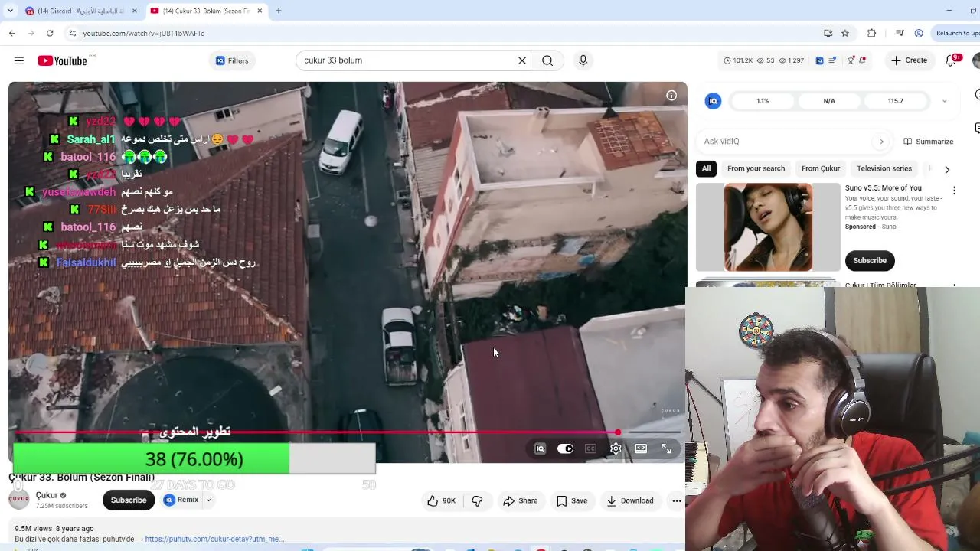Reload the page

tap(50, 33)
